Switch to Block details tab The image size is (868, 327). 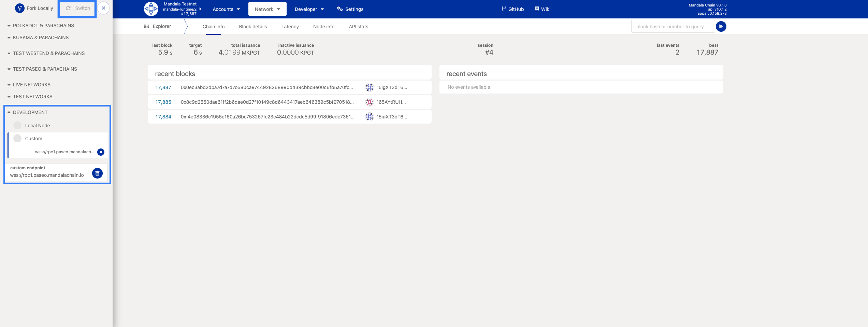pos(253,27)
